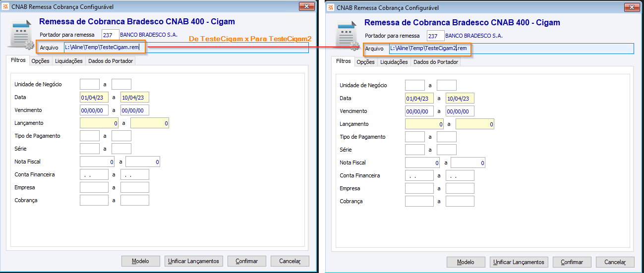Click second Vencimento field in left window
Image resolution: width=644 pixels, height=273 pixels.
pyautogui.click(x=135, y=110)
